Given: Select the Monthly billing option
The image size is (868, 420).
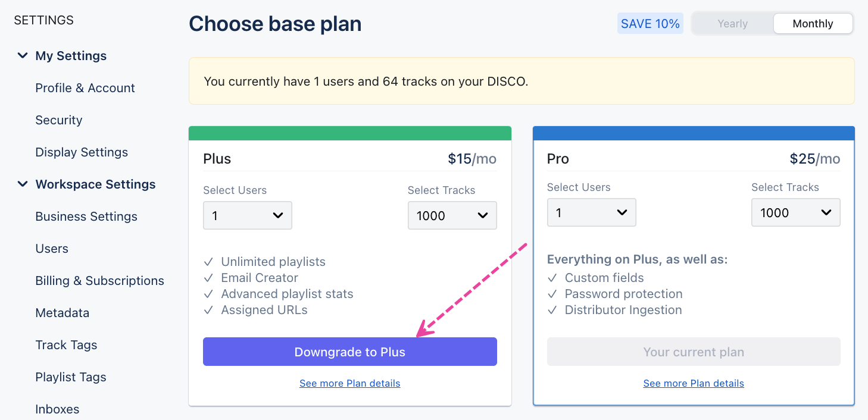Looking at the screenshot, I should coord(813,24).
